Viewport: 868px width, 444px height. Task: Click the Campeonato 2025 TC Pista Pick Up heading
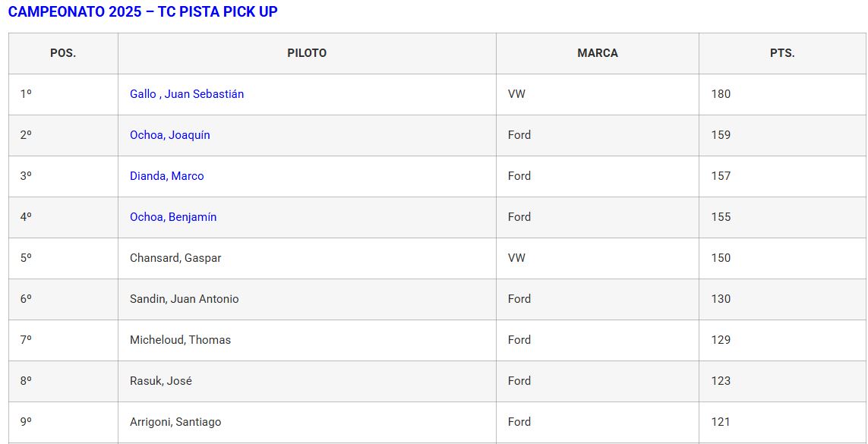(x=143, y=11)
